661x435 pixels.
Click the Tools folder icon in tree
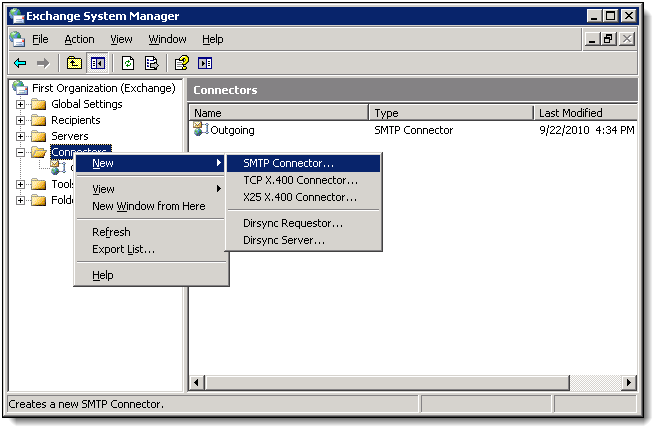coord(38,184)
